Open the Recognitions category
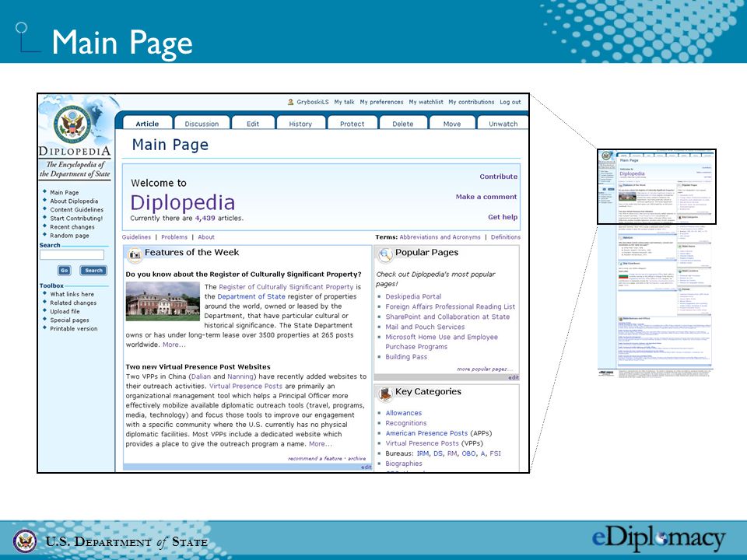The image size is (747, 560). point(406,423)
